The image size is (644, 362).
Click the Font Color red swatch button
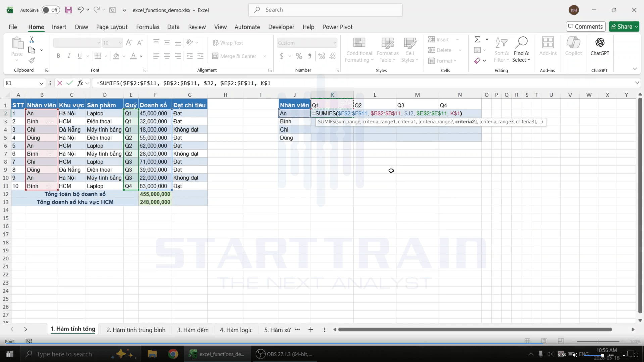[x=133, y=56]
